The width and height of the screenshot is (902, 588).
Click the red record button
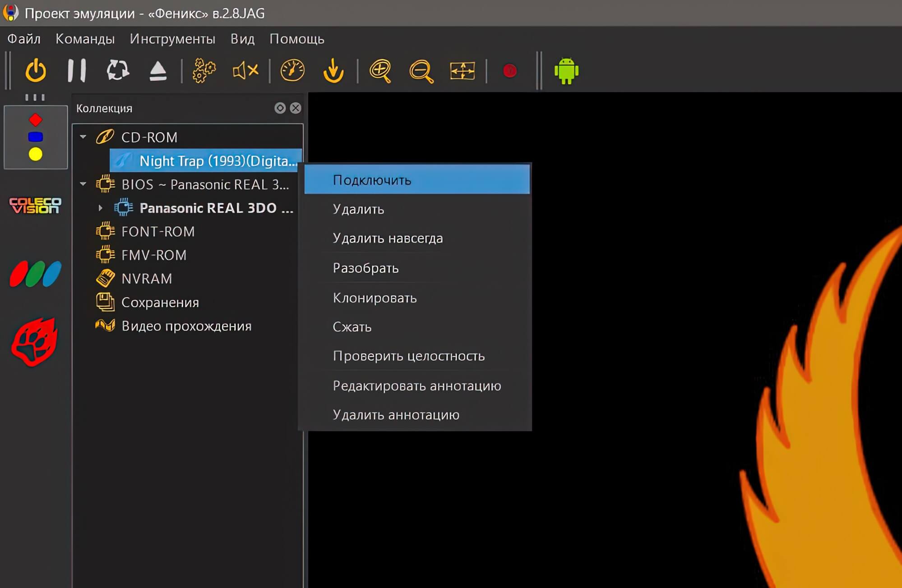pos(510,71)
